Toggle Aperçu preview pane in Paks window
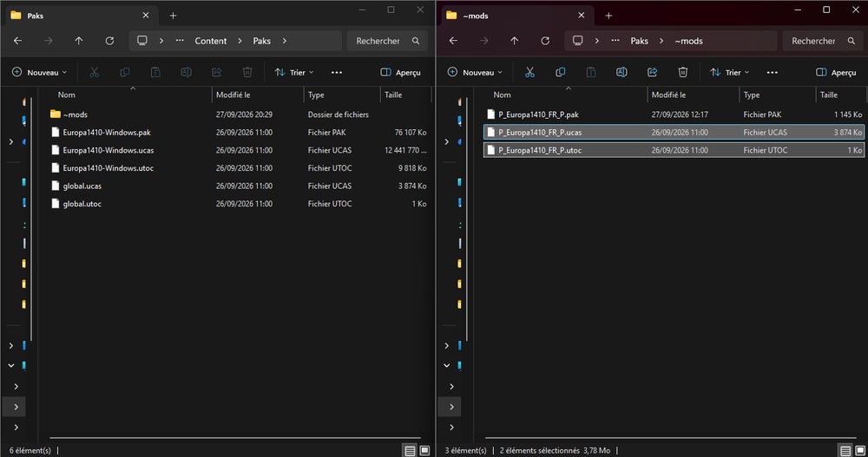This screenshot has width=868, height=457. 401,72
